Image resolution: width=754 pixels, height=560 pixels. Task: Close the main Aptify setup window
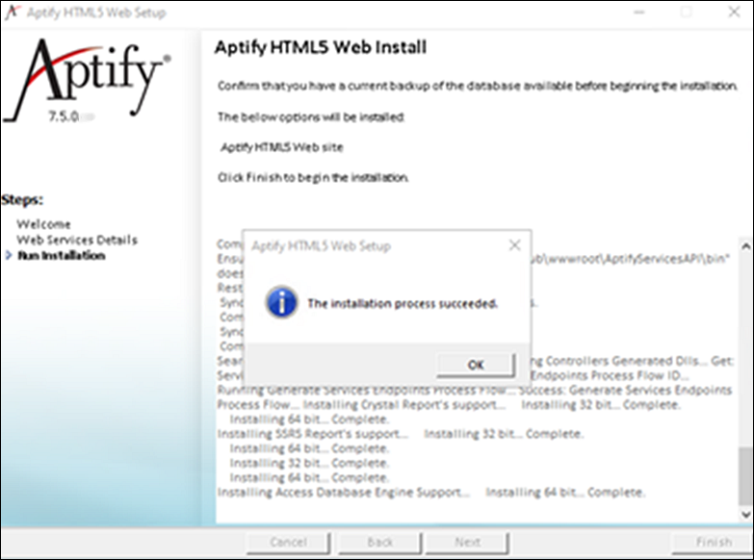[734, 12]
